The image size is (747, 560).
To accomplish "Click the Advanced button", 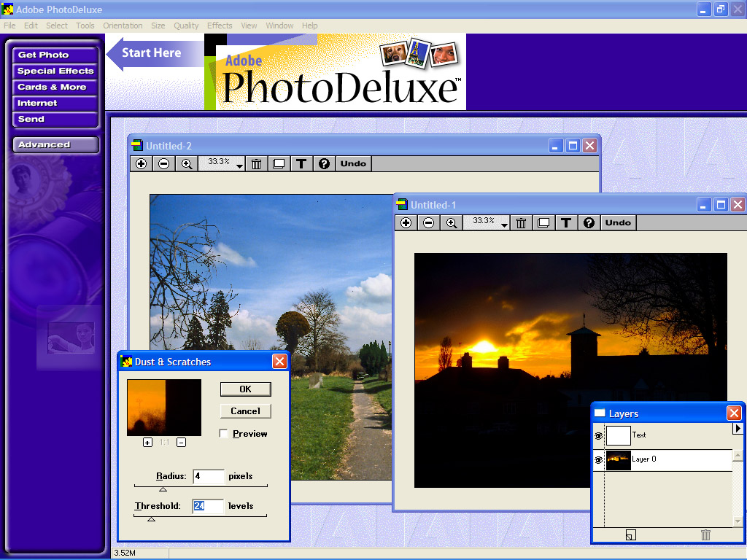I will click(x=55, y=145).
